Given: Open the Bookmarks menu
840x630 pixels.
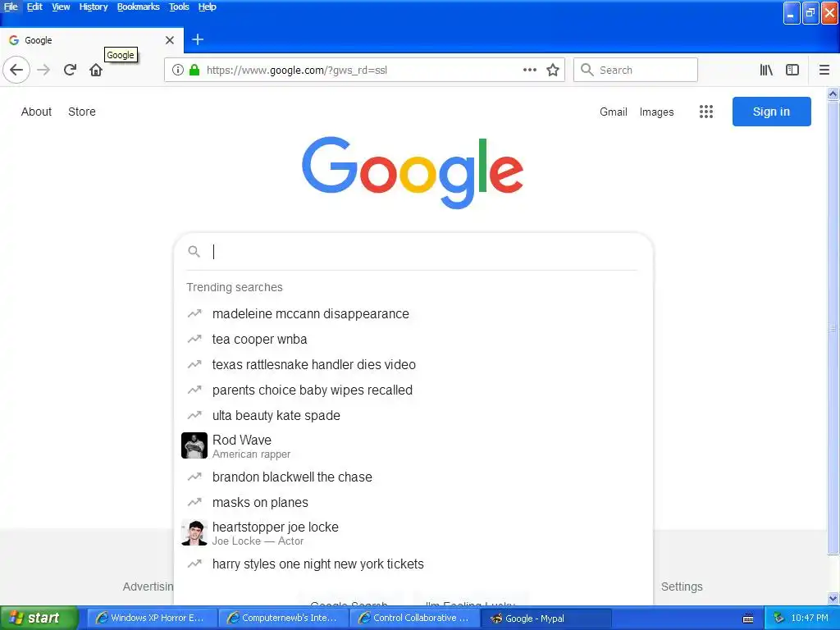Looking at the screenshot, I should (138, 7).
